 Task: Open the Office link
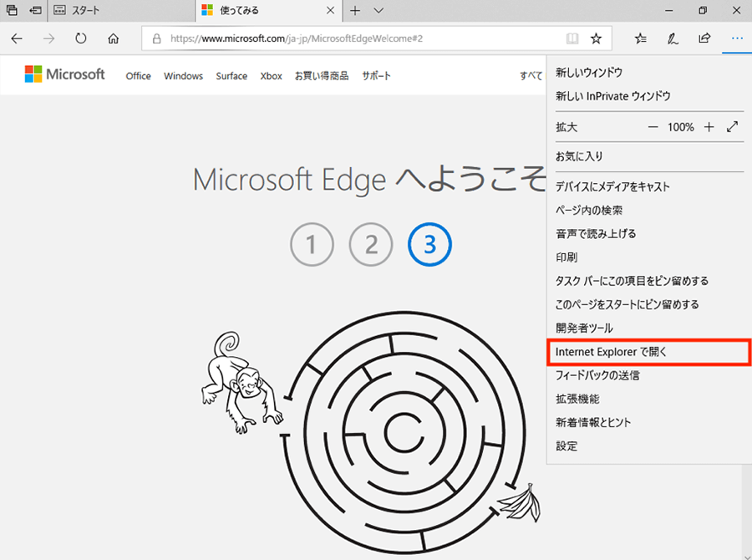coord(138,76)
